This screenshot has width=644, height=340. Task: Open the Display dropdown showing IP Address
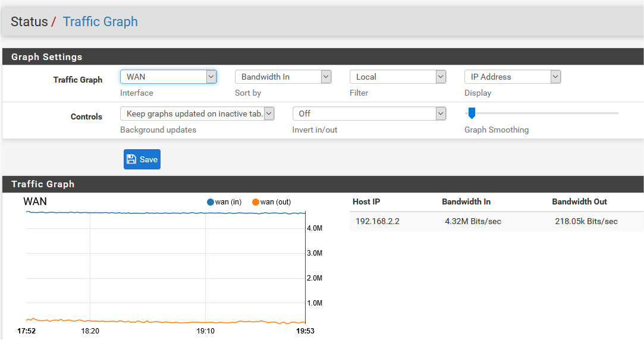point(513,77)
